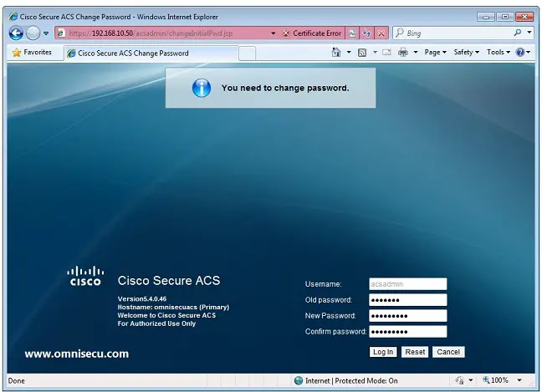Click the Log In button
The image size is (542, 392).
(383, 352)
